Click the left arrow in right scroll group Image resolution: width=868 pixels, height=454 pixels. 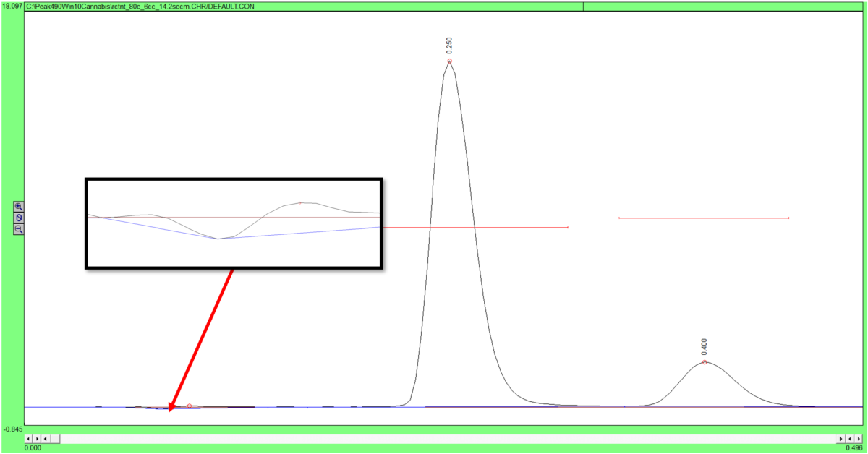point(850,439)
